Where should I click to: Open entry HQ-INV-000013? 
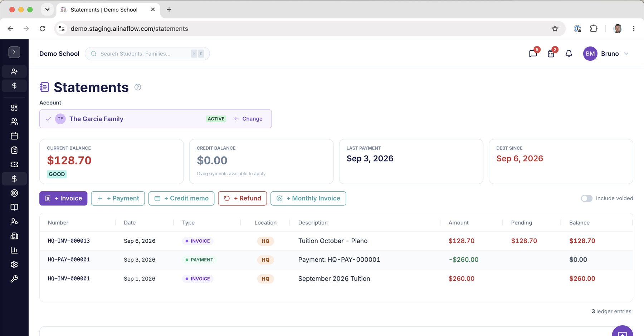point(69,241)
